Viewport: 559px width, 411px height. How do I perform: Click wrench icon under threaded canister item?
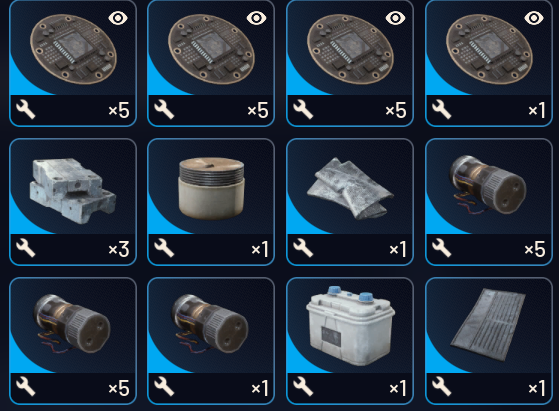point(164,248)
